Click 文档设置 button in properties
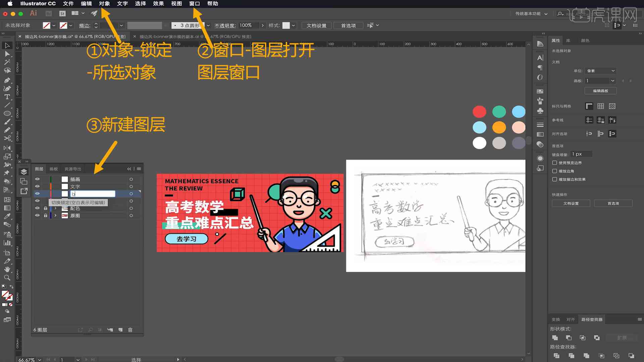Viewport: 644px width, 362px height. tap(571, 203)
